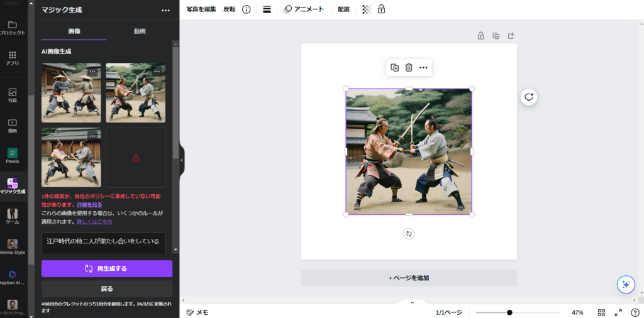Image resolution: width=644 pixels, height=318 pixels.
Task: Switch to the 動画 tab
Action: point(140,31)
